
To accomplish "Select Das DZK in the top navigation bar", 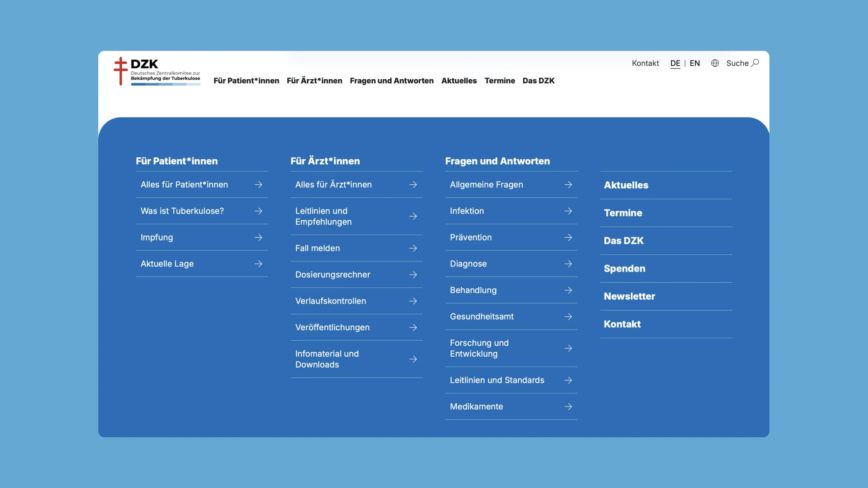I will [x=538, y=81].
